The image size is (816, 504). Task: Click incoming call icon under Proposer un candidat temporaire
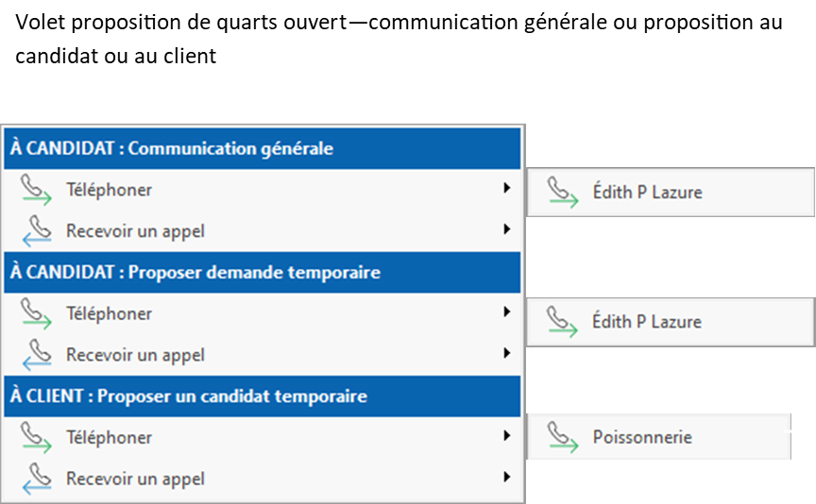tap(36, 479)
